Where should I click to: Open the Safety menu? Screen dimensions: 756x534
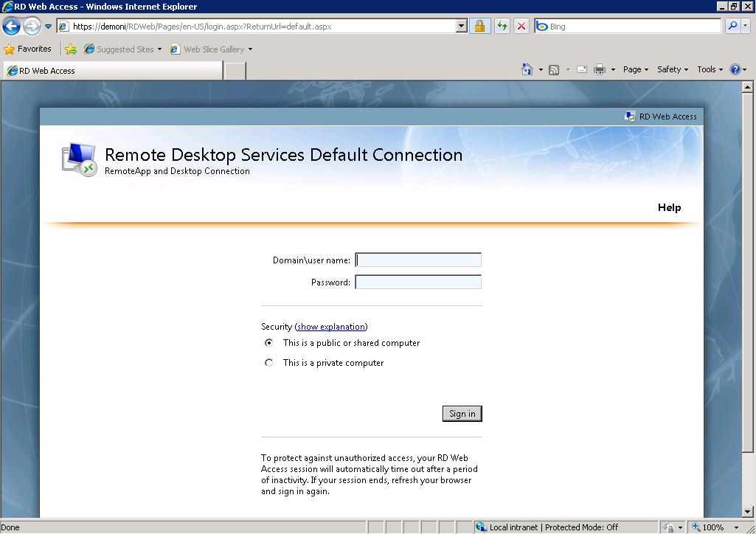pyautogui.click(x=673, y=69)
